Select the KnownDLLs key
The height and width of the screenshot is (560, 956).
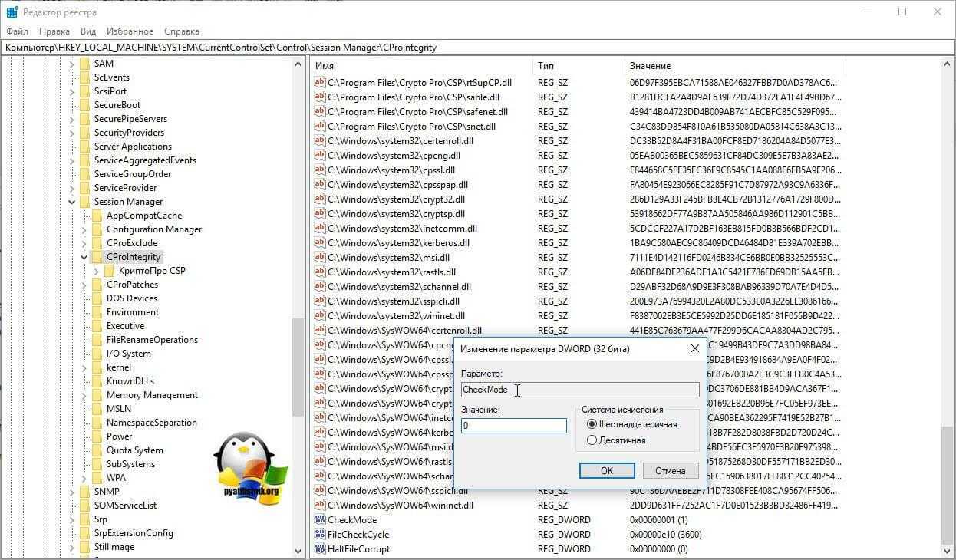(x=130, y=381)
